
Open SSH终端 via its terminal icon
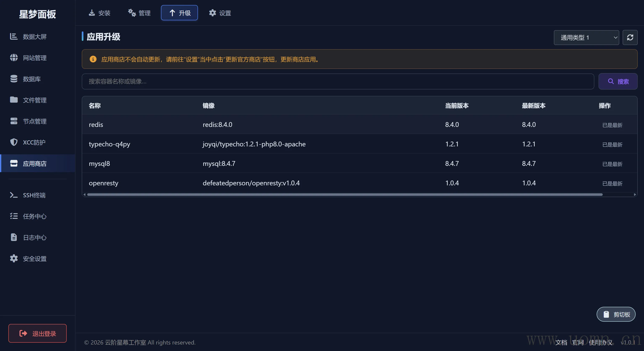pyautogui.click(x=14, y=195)
